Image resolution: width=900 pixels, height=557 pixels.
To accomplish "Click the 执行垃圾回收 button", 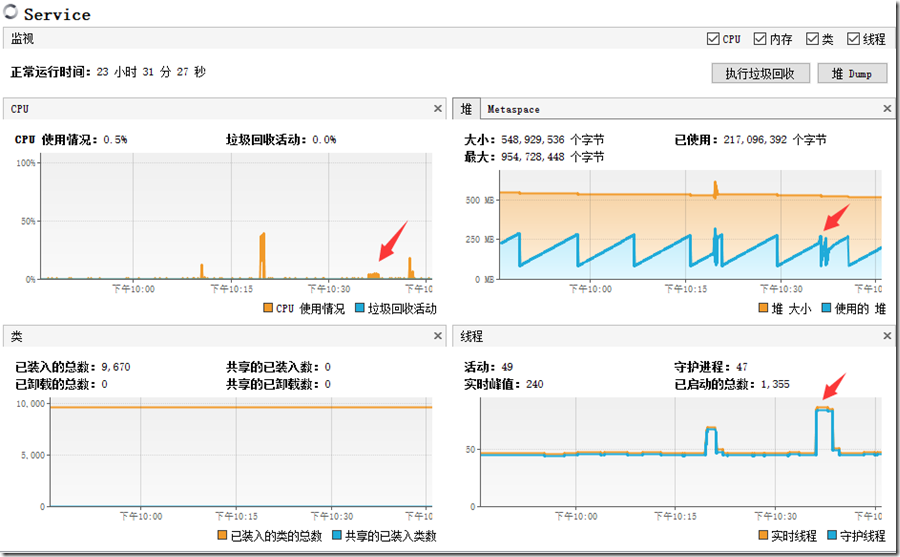I will point(761,74).
